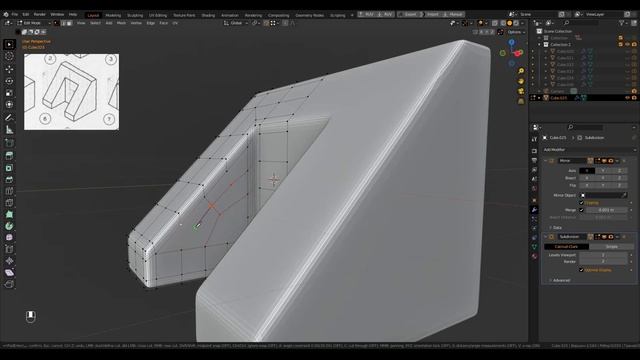Select the Scale tool in left toolbar
Screen dimensions: 640x360
(x=9, y=93)
